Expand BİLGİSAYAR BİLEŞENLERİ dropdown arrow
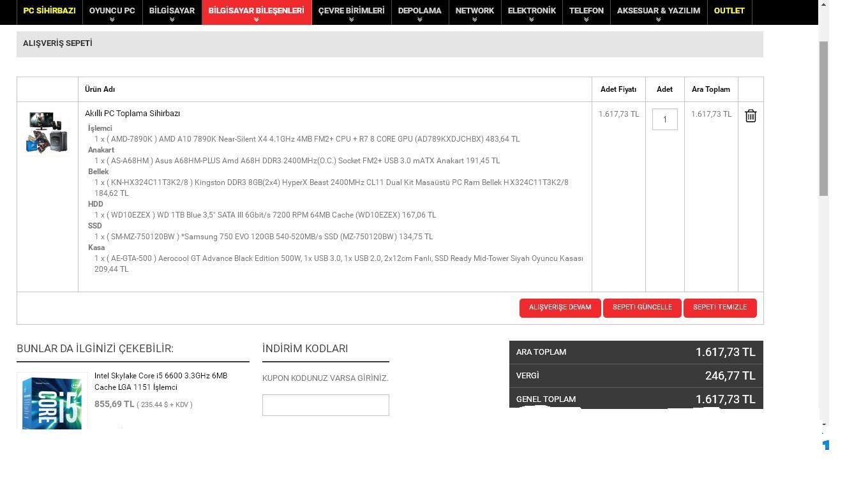The height and width of the screenshot is (490, 868). [257, 20]
